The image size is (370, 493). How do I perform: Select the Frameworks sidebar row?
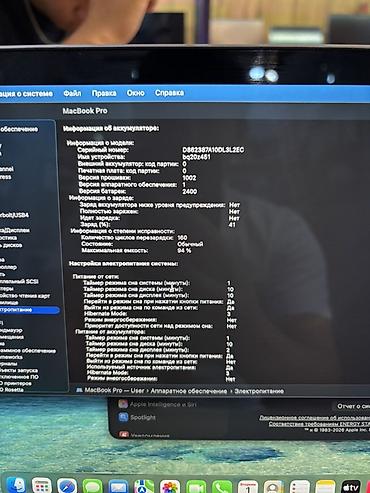click(x=12, y=357)
